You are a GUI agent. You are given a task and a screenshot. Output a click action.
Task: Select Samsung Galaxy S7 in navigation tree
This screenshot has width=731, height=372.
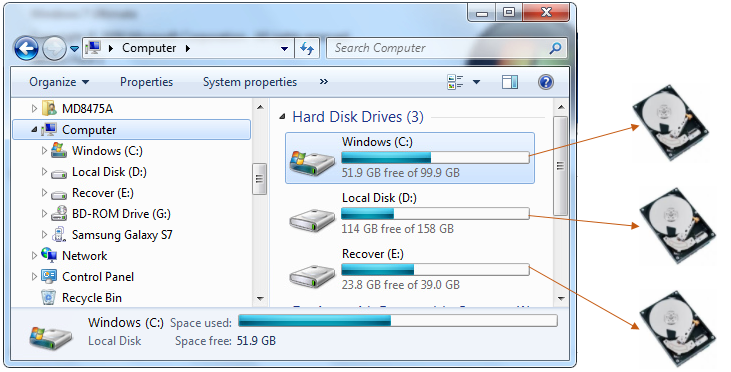(x=122, y=235)
